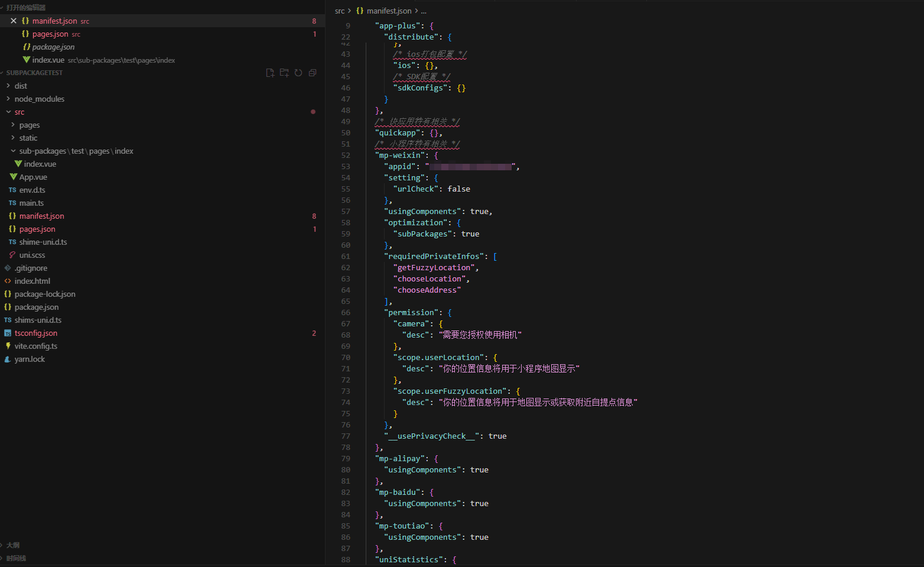Click the src breadcrumb segment
The width and height of the screenshot is (924, 567).
340,11
